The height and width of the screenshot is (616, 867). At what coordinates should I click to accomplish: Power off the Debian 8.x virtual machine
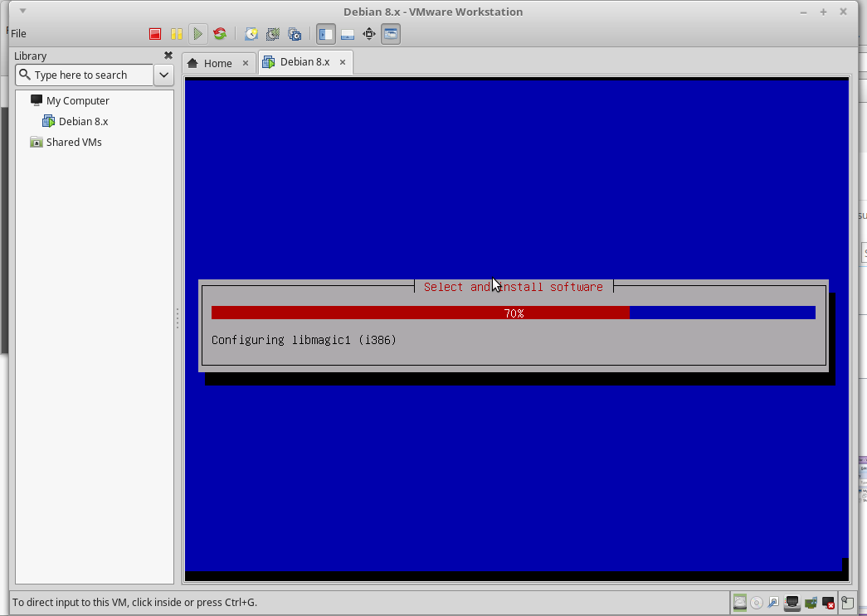pos(154,33)
